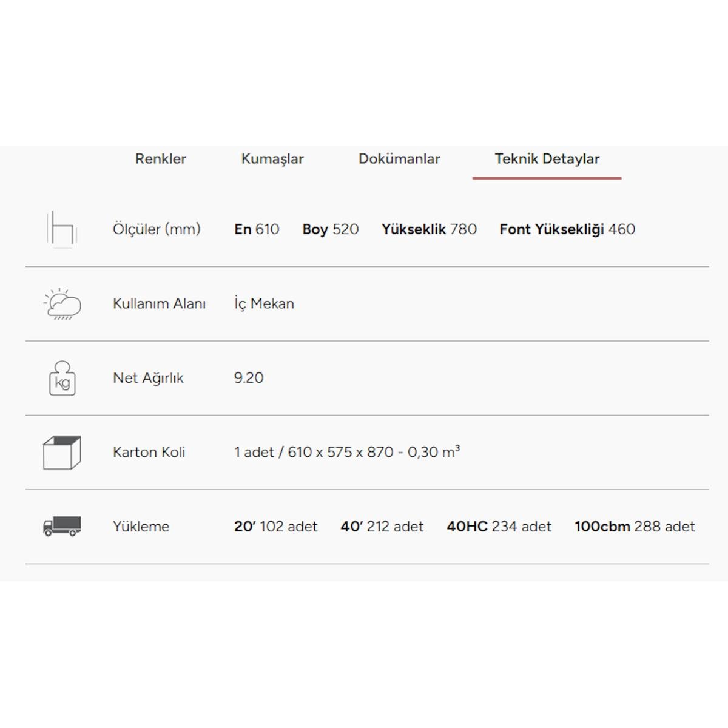Open the Renkler tab
The height and width of the screenshot is (728, 728).
coord(160,159)
